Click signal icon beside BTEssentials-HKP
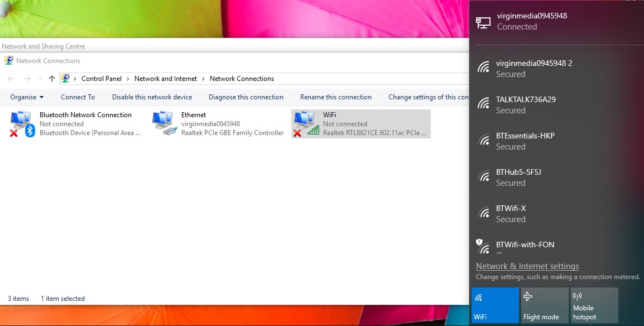The width and height of the screenshot is (644, 326). [x=483, y=140]
